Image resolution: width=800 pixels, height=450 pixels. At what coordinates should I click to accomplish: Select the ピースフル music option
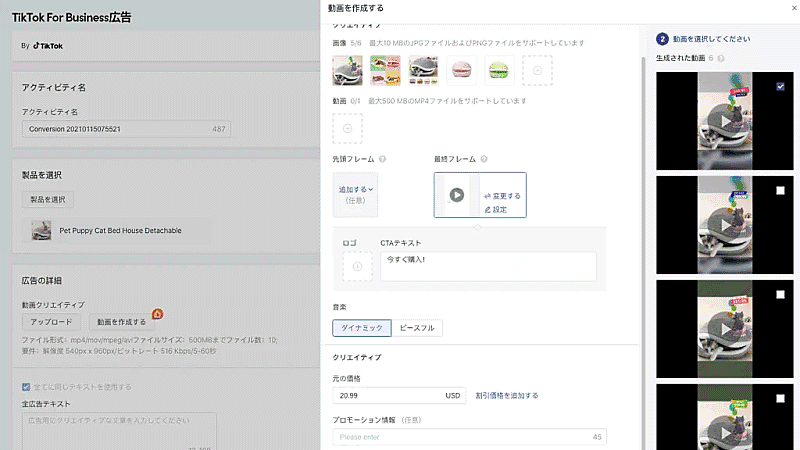417,328
